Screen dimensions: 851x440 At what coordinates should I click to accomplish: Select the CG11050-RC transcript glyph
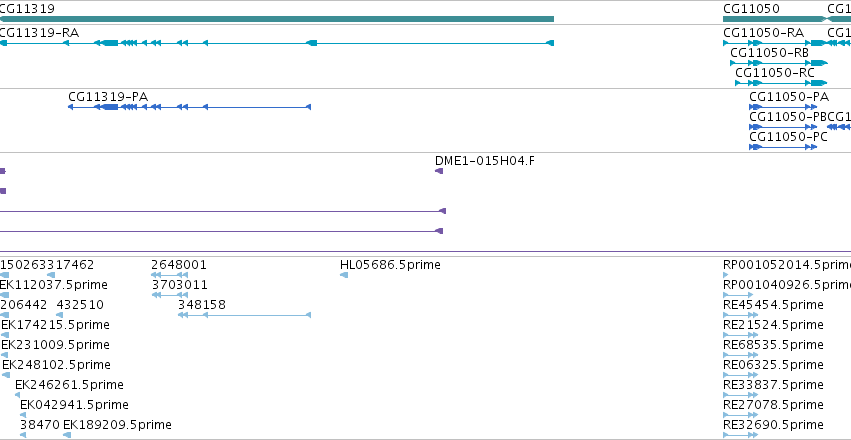pyautogui.click(x=781, y=83)
